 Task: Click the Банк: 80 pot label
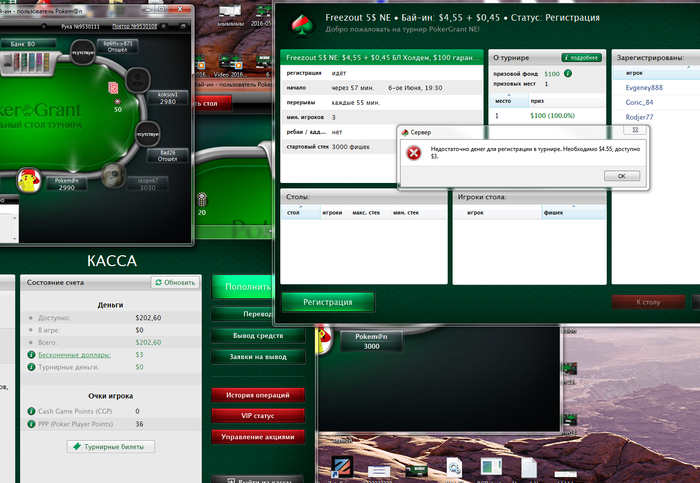click(x=28, y=44)
